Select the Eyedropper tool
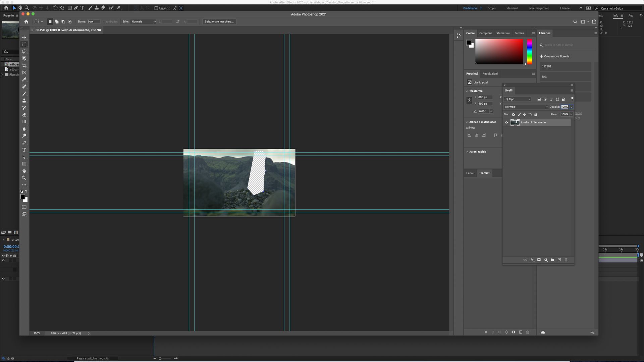Viewport: 644px width, 362px height. pyautogui.click(x=24, y=80)
